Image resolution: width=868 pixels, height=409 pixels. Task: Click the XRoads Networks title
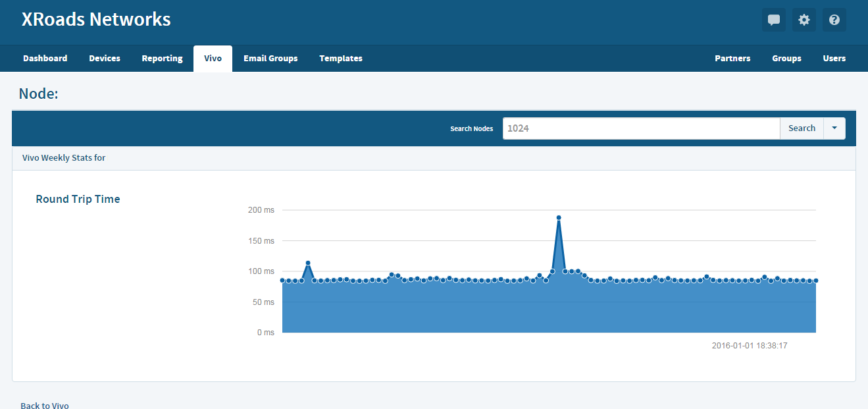(x=96, y=20)
